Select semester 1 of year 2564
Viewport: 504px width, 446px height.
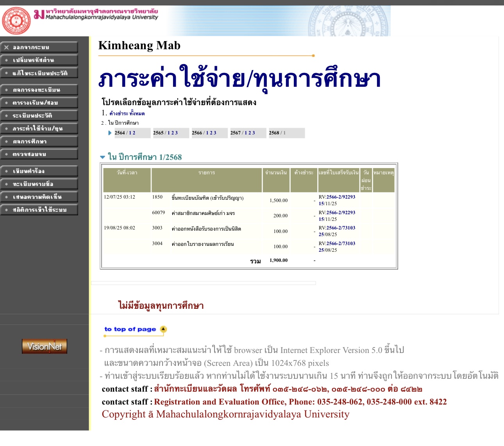pyautogui.click(x=130, y=133)
